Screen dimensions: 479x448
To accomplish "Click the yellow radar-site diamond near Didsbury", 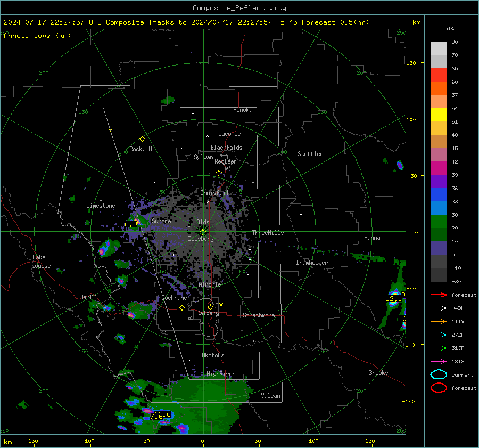I will [203, 232].
